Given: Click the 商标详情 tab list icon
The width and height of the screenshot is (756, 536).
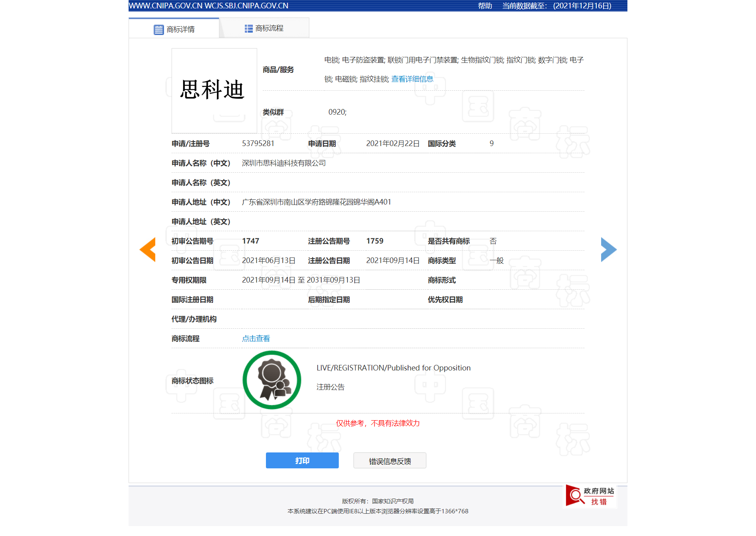Looking at the screenshot, I should pos(158,30).
